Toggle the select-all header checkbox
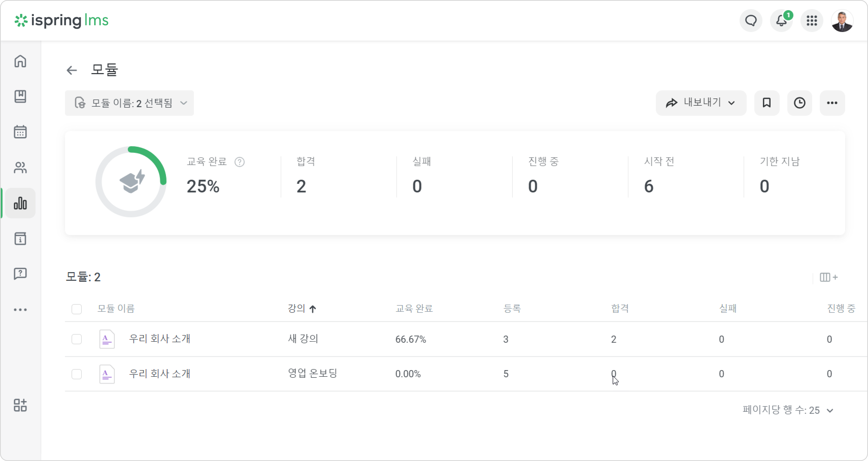 click(77, 309)
